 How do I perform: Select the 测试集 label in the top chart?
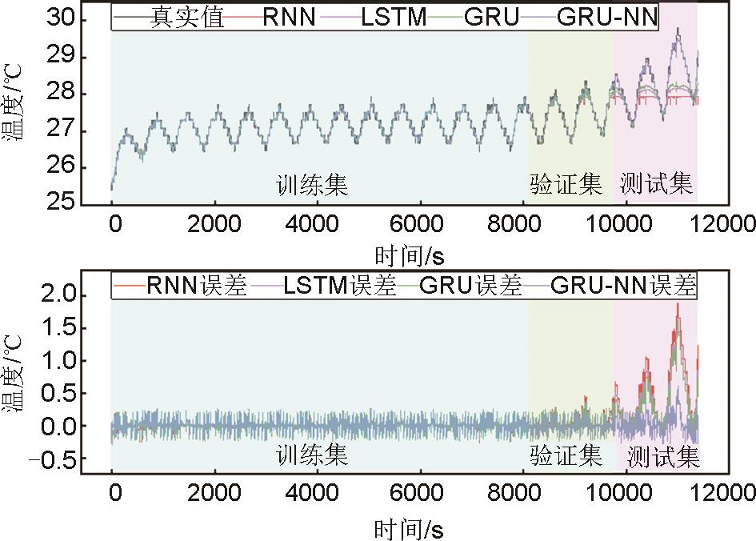pyautogui.click(x=656, y=186)
